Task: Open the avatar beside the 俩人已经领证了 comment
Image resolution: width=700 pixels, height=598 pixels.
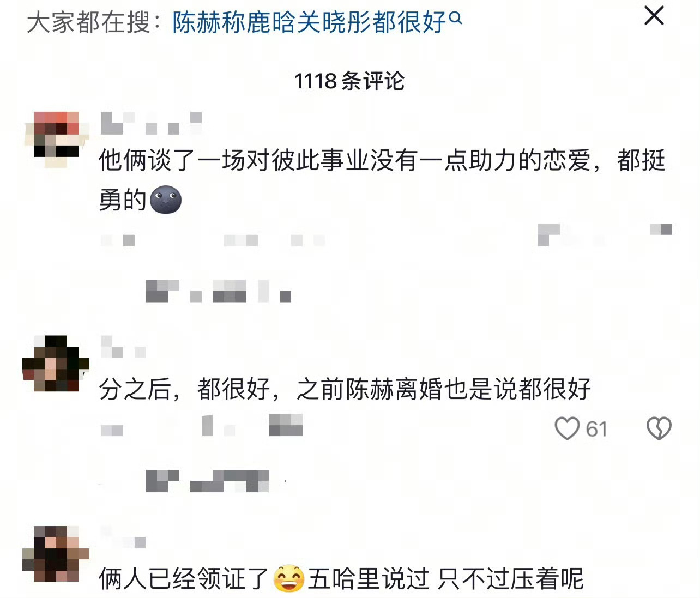Action: pyautogui.click(x=56, y=554)
